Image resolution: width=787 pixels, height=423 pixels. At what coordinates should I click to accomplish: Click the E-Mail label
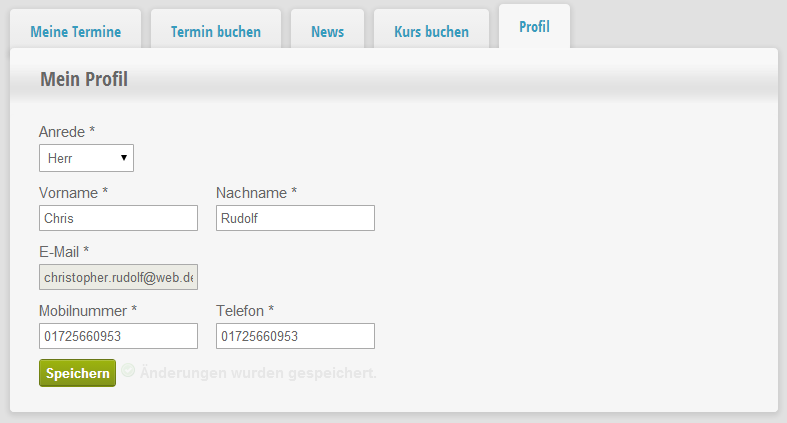click(x=64, y=252)
